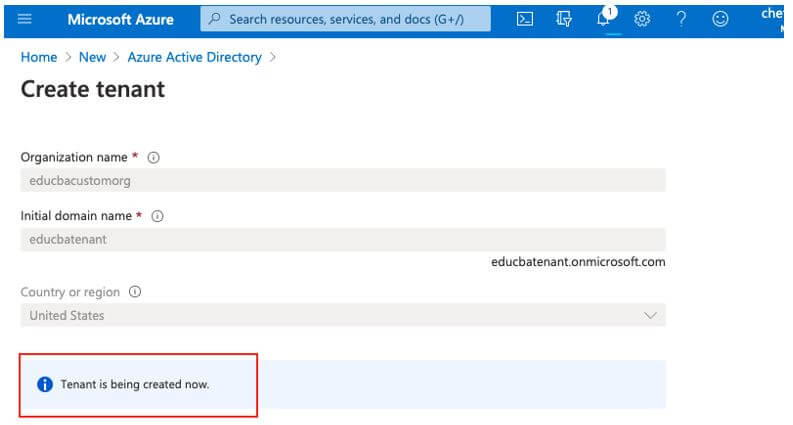Focus the search resources box
The height and width of the screenshot is (425, 793).
(x=346, y=19)
